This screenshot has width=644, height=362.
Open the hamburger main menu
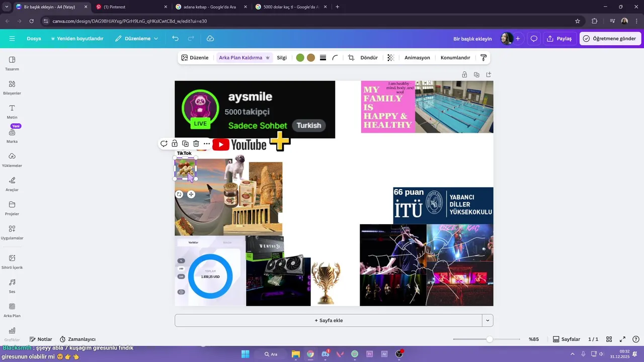(x=12, y=39)
